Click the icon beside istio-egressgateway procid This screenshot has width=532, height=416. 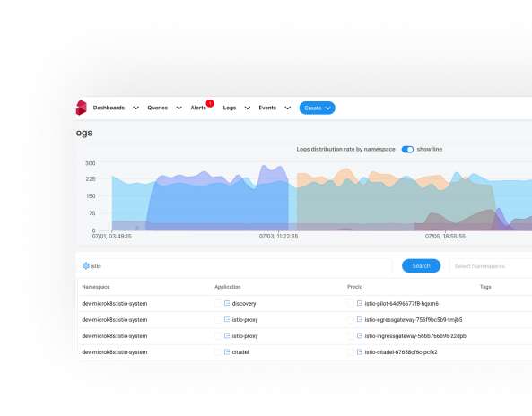(x=360, y=319)
